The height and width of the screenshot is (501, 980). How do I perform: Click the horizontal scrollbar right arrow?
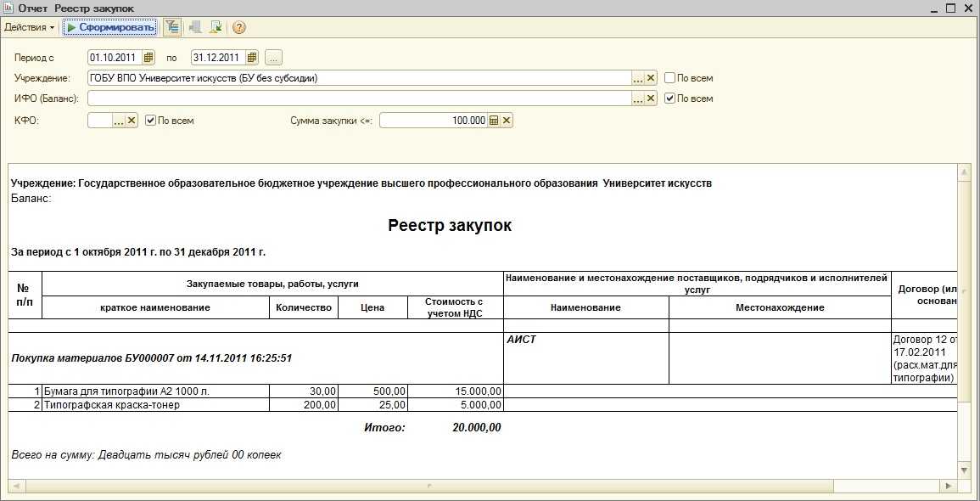[949, 486]
